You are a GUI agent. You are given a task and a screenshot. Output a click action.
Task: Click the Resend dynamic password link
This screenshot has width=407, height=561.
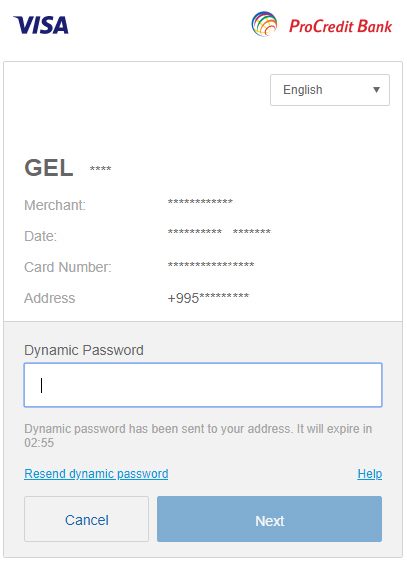point(96,474)
